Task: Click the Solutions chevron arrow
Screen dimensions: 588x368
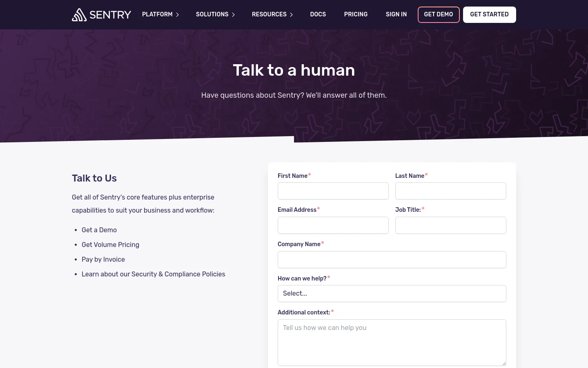Action: (233, 15)
